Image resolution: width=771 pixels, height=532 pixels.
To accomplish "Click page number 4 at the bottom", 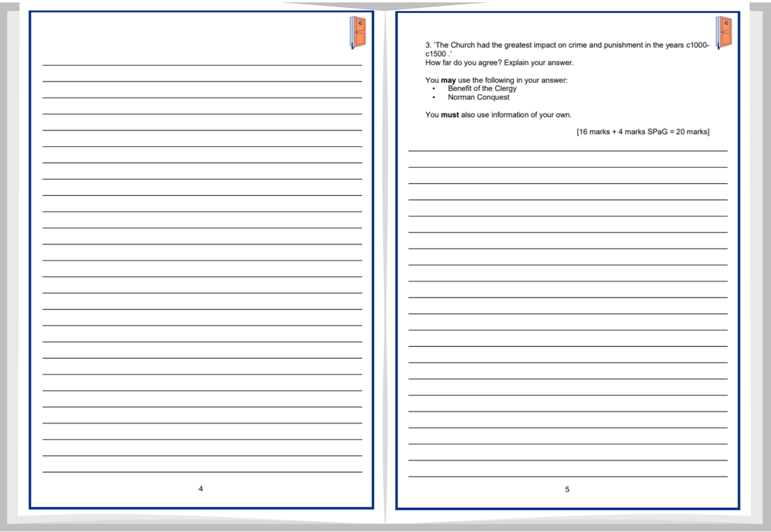I will [x=200, y=488].
